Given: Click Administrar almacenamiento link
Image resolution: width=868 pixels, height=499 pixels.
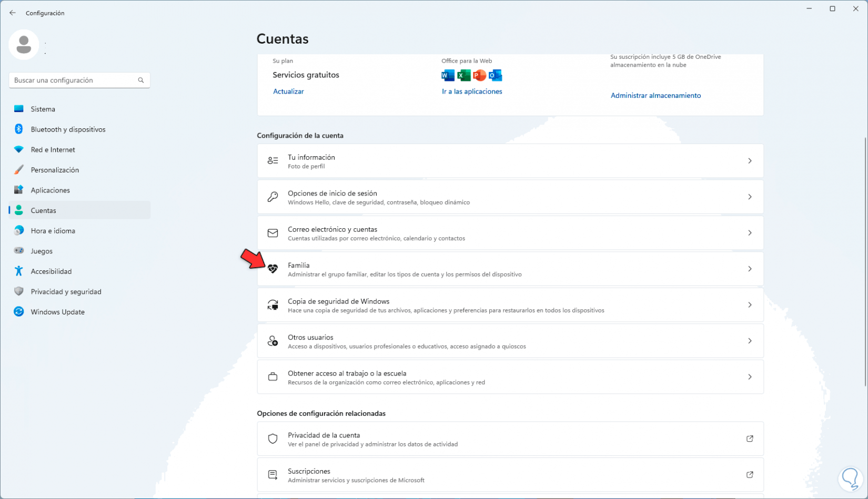Looking at the screenshot, I should pos(655,95).
